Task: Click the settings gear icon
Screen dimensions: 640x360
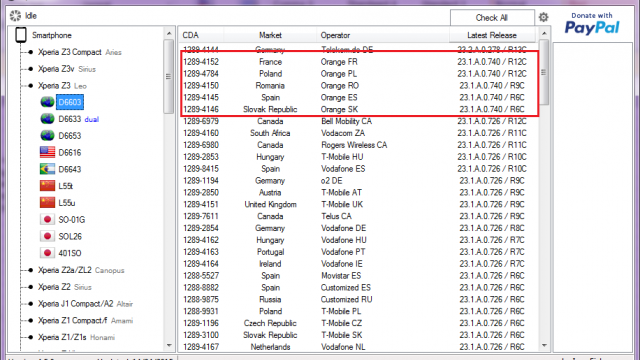Action: click(543, 17)
